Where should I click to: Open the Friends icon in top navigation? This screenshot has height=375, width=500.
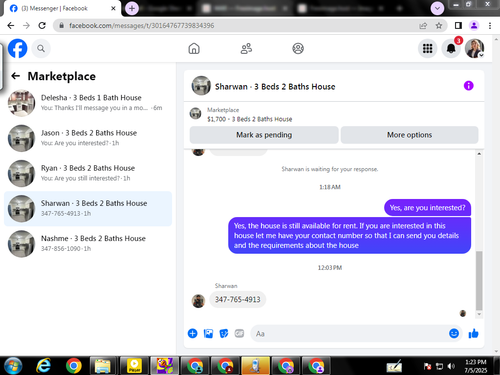[x=246, y=48]
